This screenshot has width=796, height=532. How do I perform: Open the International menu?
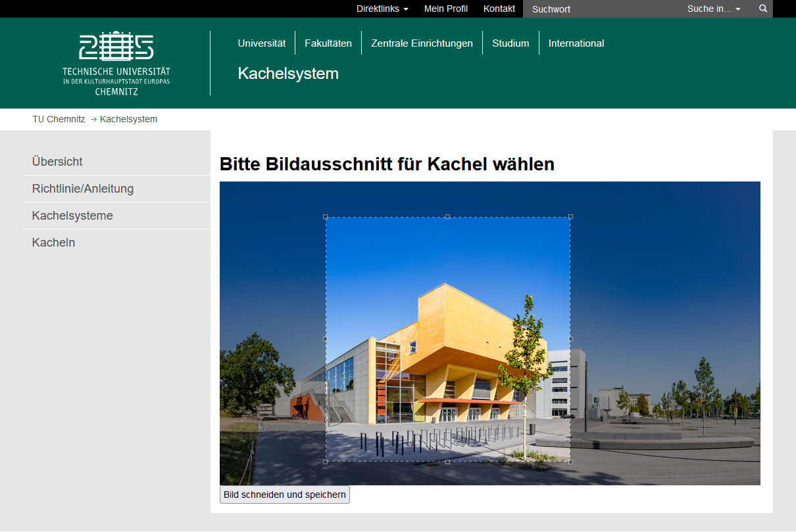point(576,43)
